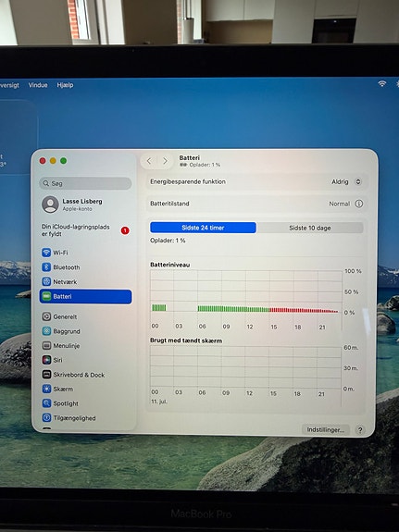Select Sidste 24 timer tab
The height and width of the screenshot is (532, 399).
coord(203,228)
